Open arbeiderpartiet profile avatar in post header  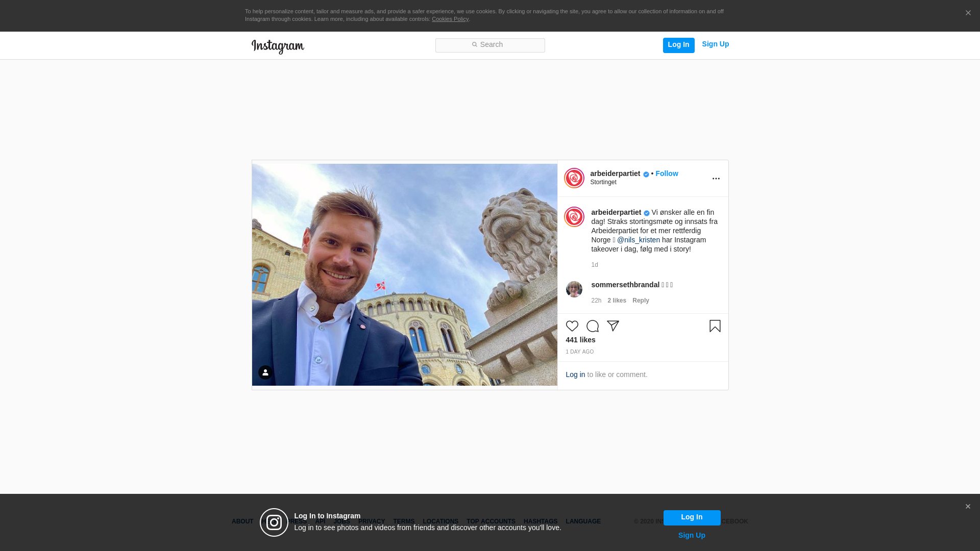pos(574,178)
